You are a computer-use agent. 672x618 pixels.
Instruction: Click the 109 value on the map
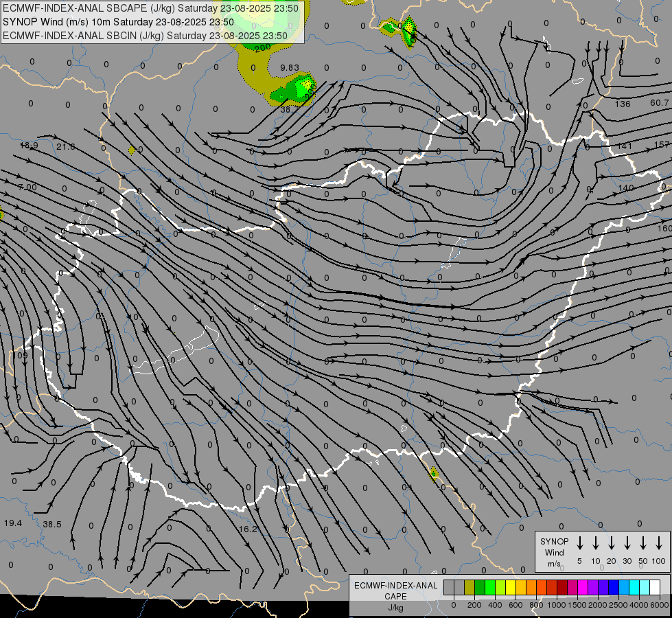21,355
